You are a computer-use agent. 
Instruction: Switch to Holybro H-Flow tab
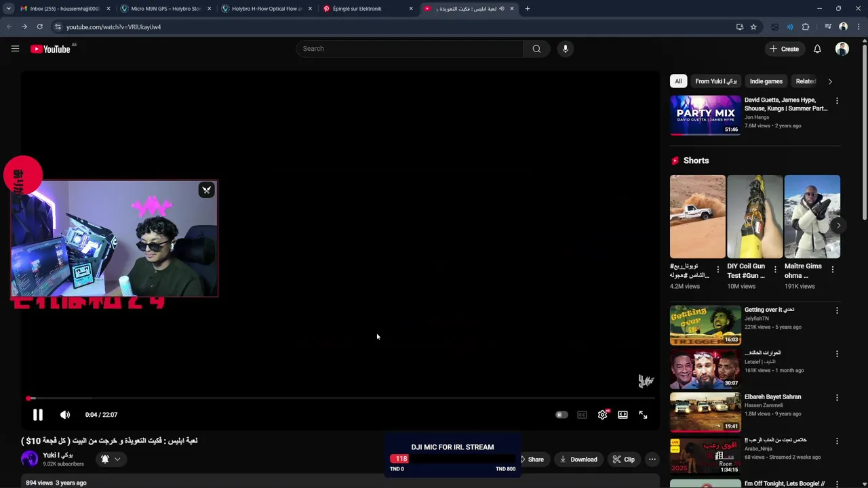(267, 9)
